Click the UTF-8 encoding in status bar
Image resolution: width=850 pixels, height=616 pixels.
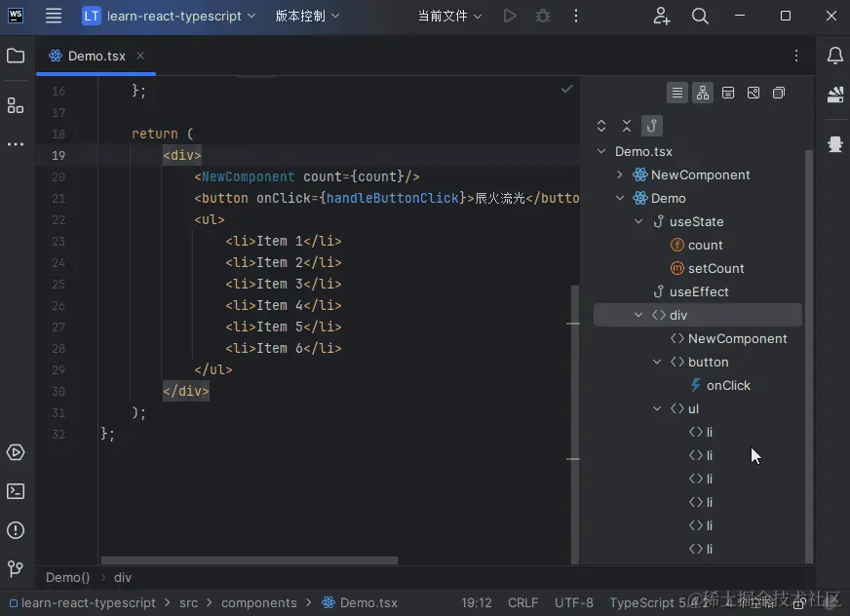pos(573,602)
